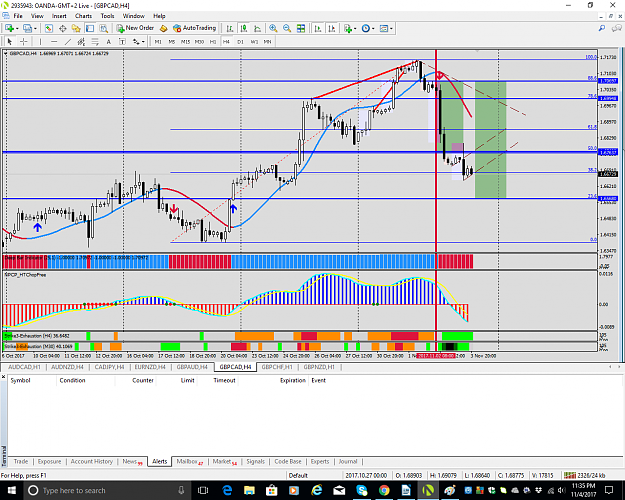
Task: Zoom out on the chart
Action: pyautogui.click(x=287, y=28)
